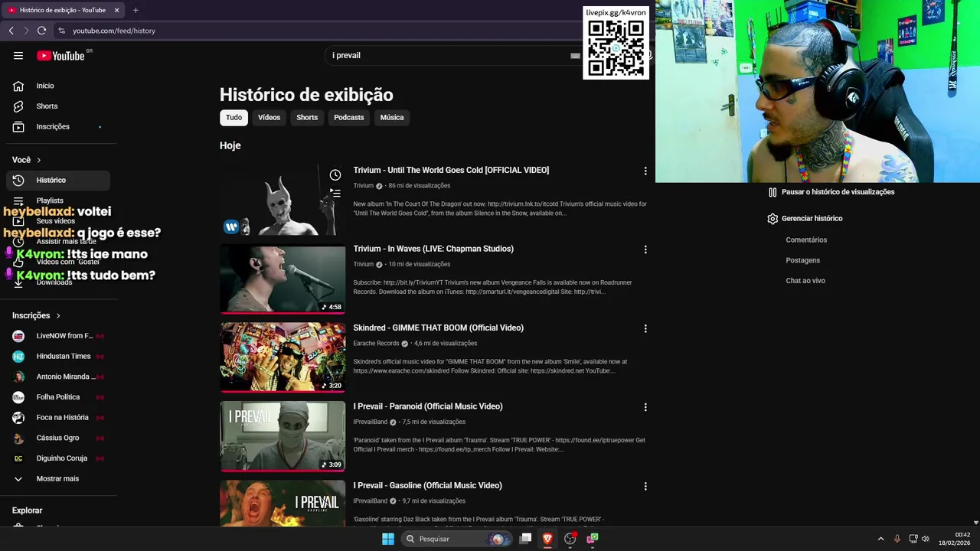Image resolution: width=980 pixels, height=551 pixels.
Task: Open Foca na História subscription
Action: pos(58,418)
